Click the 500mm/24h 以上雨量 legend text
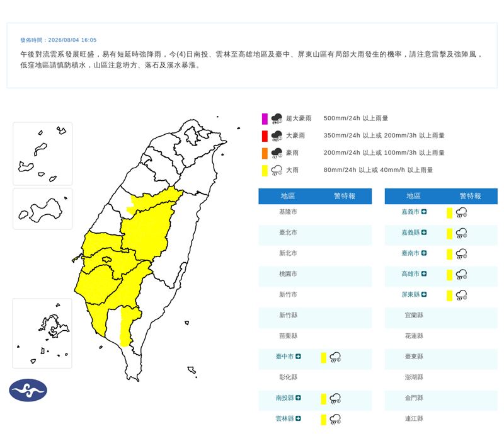Viewport: 504px width, 448px height. [355, 118]
